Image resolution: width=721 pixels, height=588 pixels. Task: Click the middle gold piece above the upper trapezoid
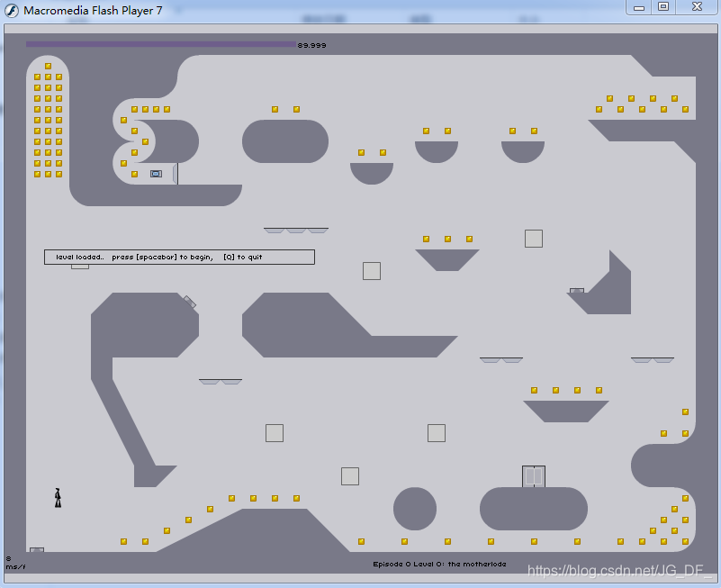point(447,239)
